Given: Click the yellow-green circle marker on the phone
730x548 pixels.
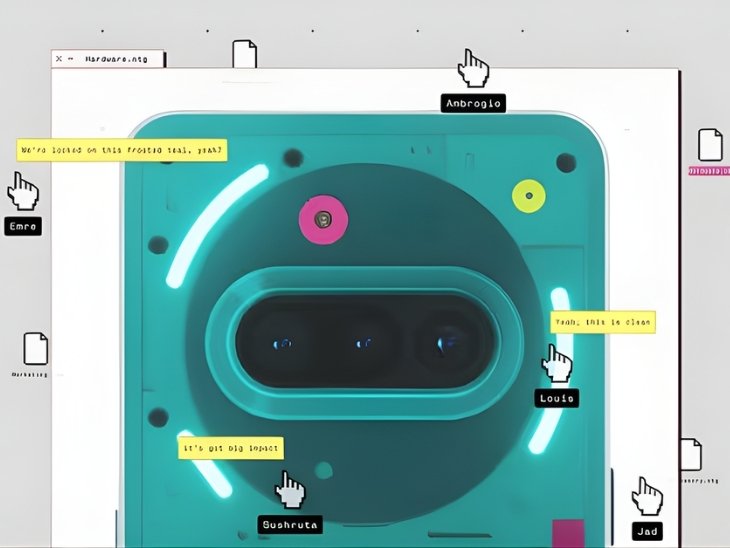Looking at the screenshot, I should pyautogui.click(x=529, y=196).
